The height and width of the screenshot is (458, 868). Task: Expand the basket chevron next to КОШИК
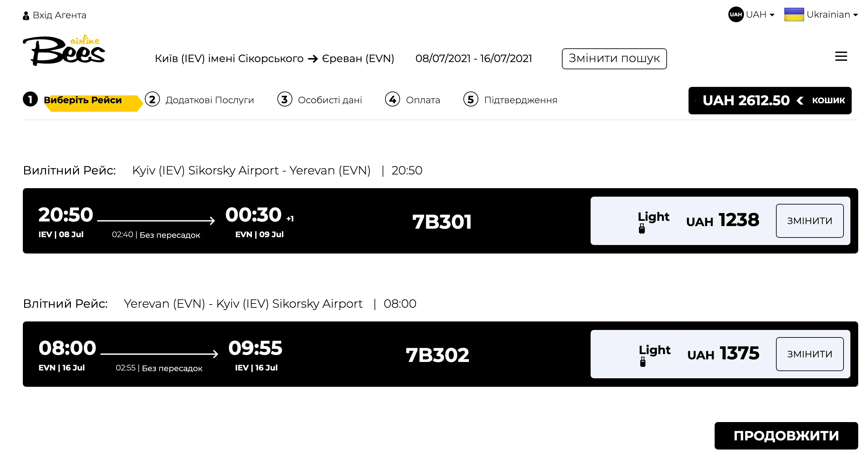pyautogui.click(x=800, y=101)
